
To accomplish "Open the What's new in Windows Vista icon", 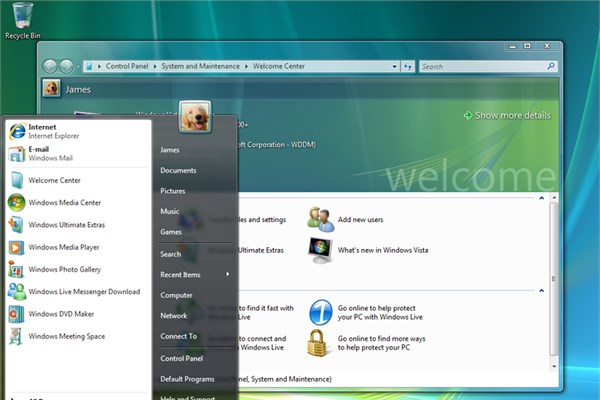I will [321, 250].
